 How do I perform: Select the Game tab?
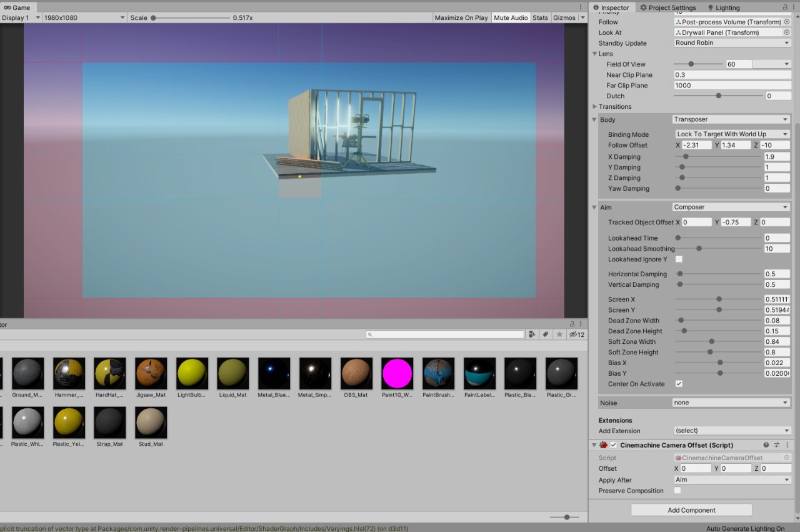17,8
